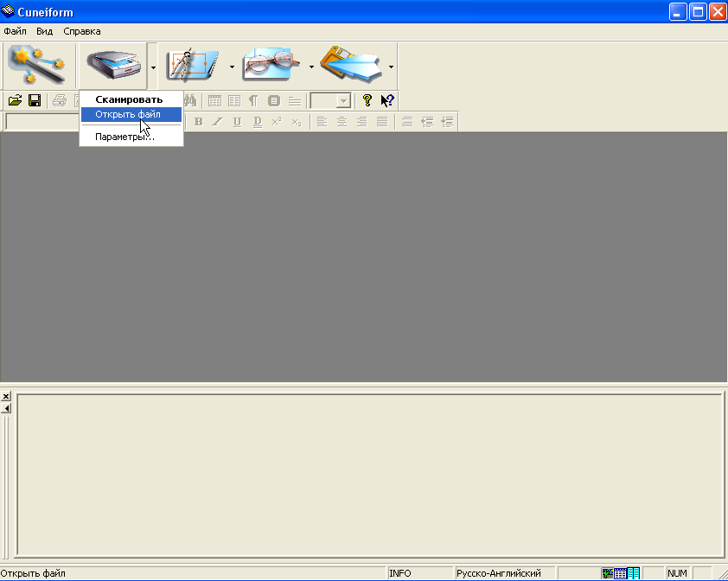Click the Русско-Английский language status field
The image size is (728, 581).
tap(499, 573)
